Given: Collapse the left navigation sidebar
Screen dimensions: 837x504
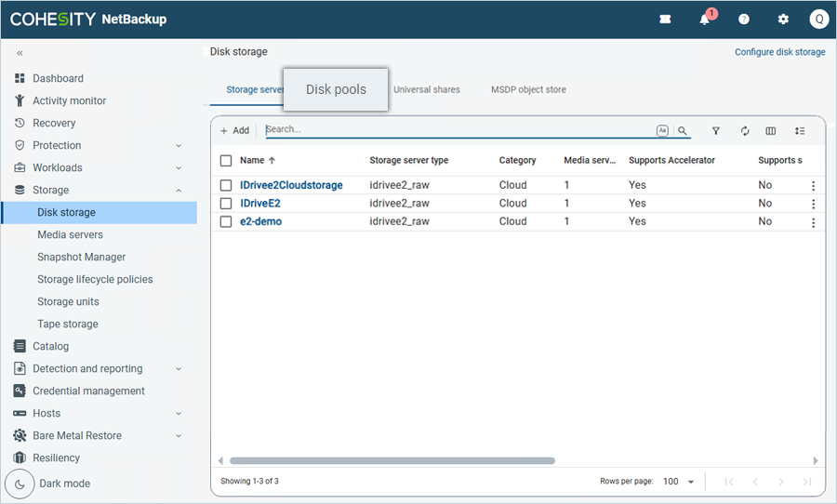Looking at the screenshot, I should point(20,53).
